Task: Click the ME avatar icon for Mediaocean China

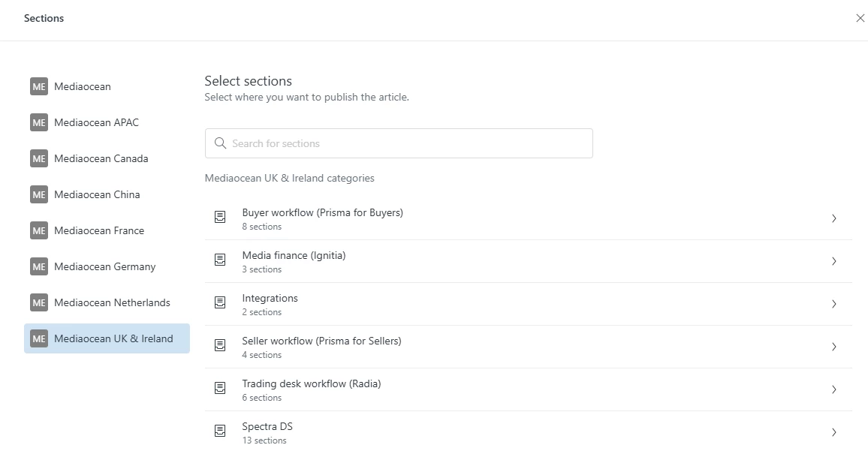Action: tap(38, 194)
